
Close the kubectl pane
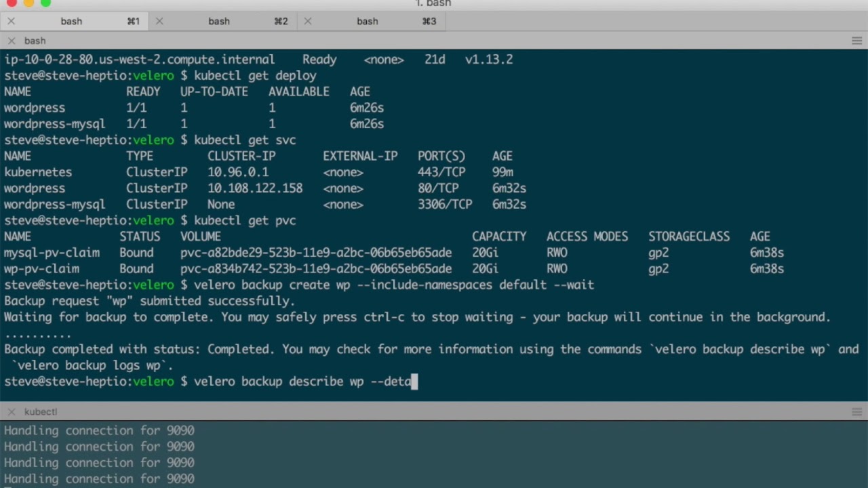coord(11,411)
